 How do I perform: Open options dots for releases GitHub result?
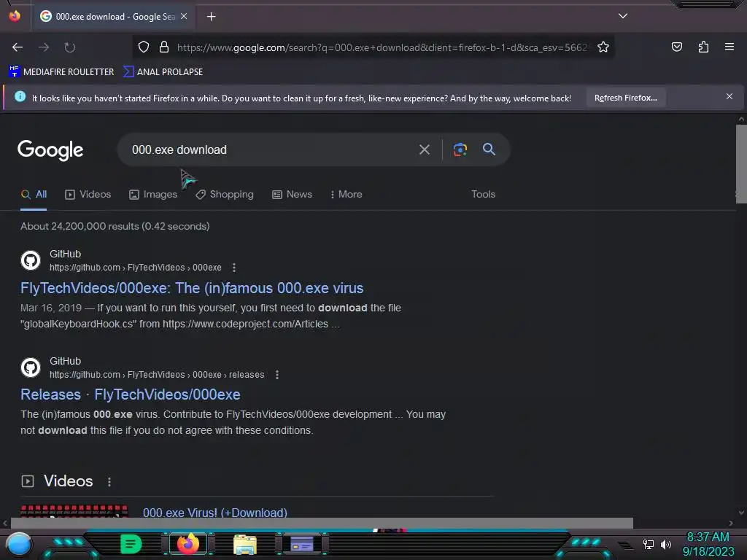[276, 375]
